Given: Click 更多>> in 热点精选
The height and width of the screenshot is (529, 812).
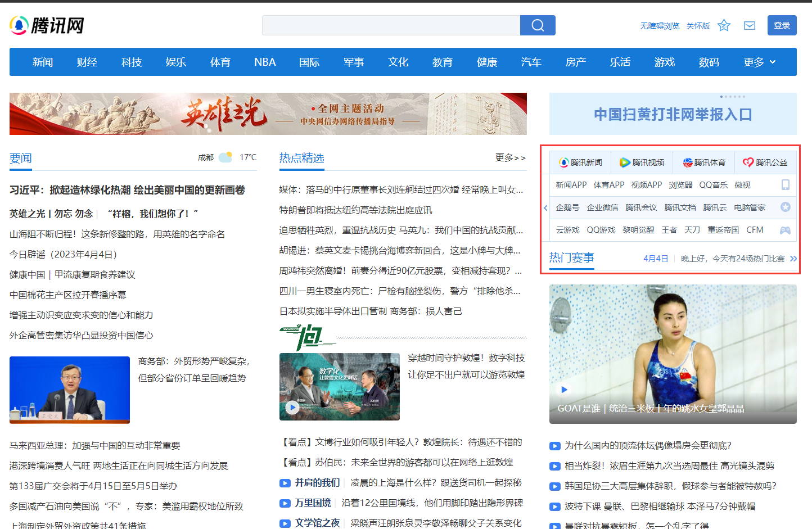Looking at the screenshot, I should (511, 158).
